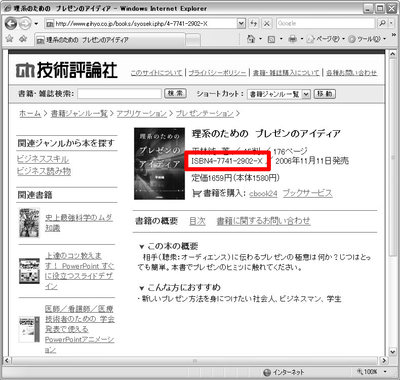400x380 pixels.
Task: Open 医師/看護師/医療技術者のための book link
Action: pos(80,329)
